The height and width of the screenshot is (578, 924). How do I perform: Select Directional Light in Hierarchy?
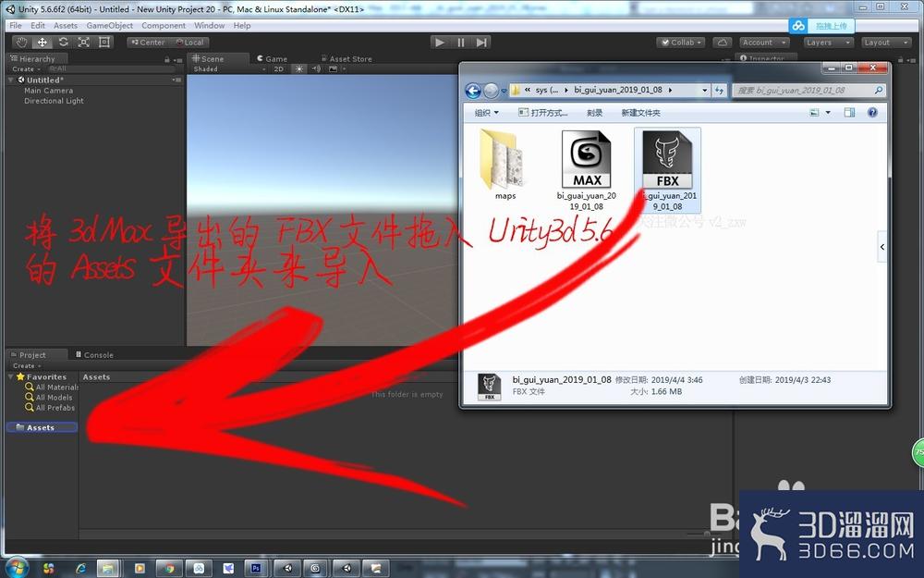pyautogui.click(x=54, y=101)
